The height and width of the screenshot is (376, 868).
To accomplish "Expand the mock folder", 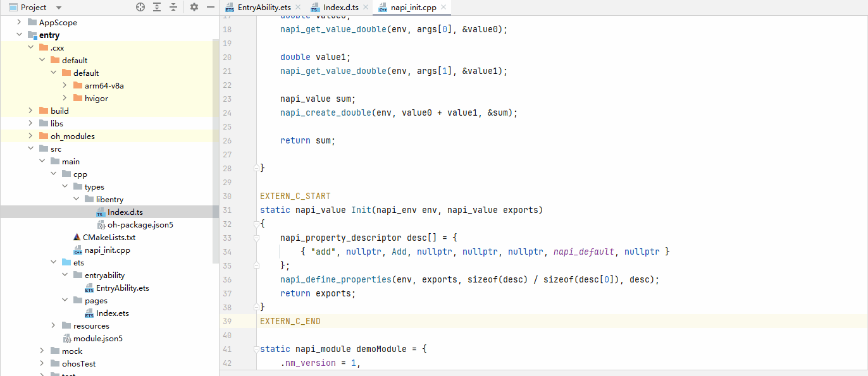I will coord(42,351).
